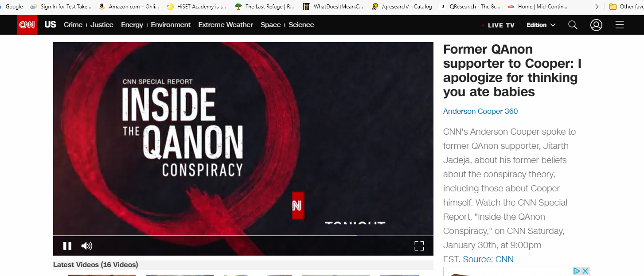Show more bookmarks chevron
This screenshot has height=276, width=644.
(x=597, y=7)
